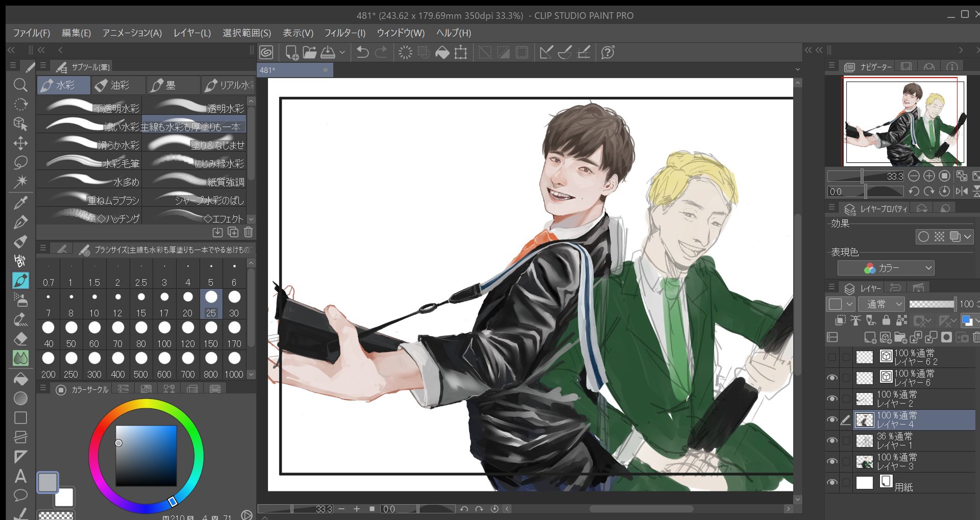Show hidden layer レイヤー 6 2
This screenshot has width=980, height=520.
pos(832,357)
